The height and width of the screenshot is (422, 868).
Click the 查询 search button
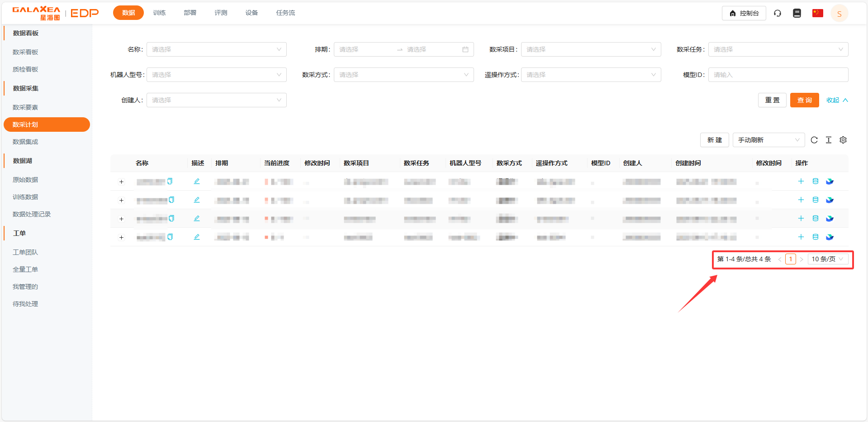coord(804,100)
